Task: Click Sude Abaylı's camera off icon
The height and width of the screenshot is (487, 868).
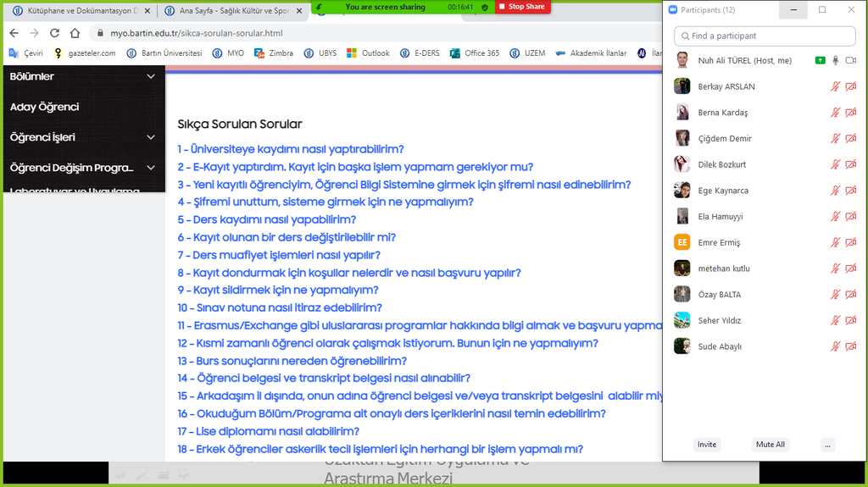Action: 851,346
